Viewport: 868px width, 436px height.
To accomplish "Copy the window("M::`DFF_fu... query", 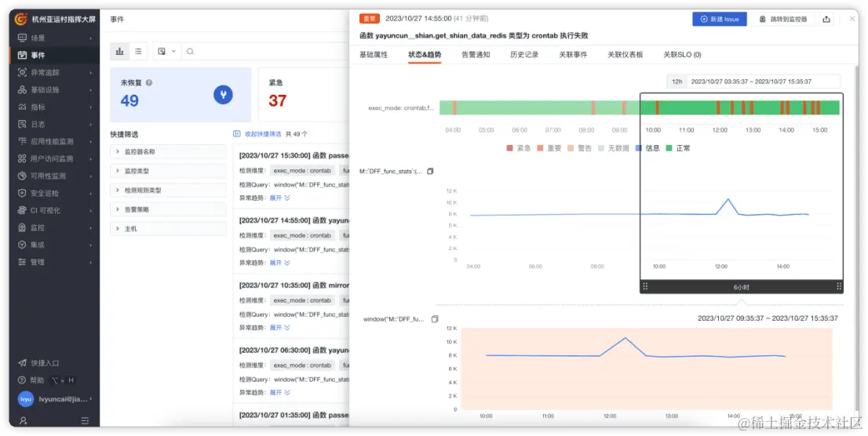I will click(435, 319).
